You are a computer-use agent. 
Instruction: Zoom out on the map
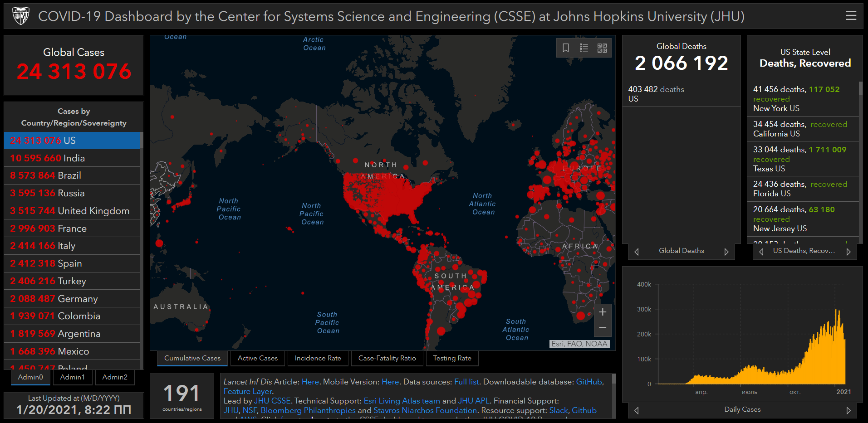[603, 328]
